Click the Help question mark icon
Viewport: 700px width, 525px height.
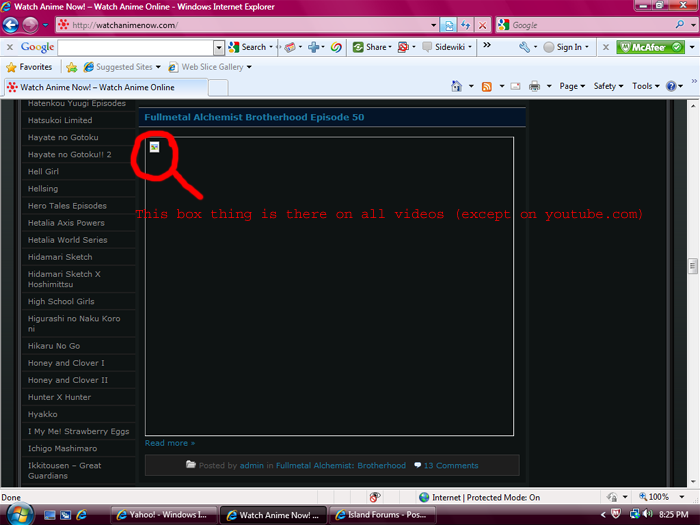[x=671, y=86]
